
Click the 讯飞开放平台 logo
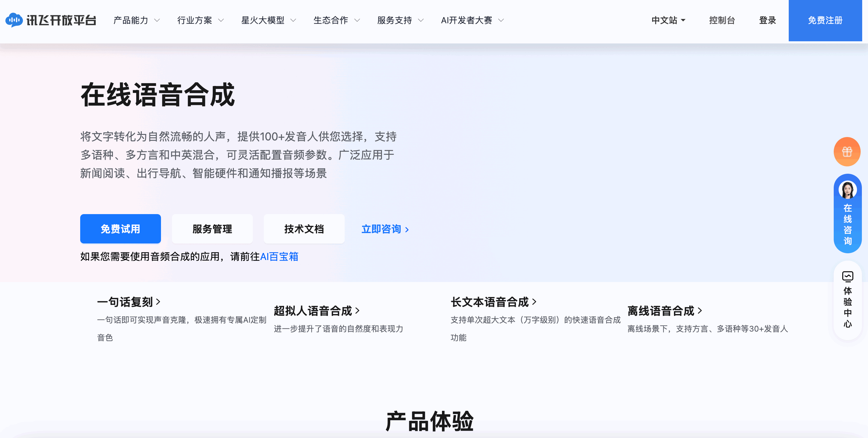(x=51, y=20)
